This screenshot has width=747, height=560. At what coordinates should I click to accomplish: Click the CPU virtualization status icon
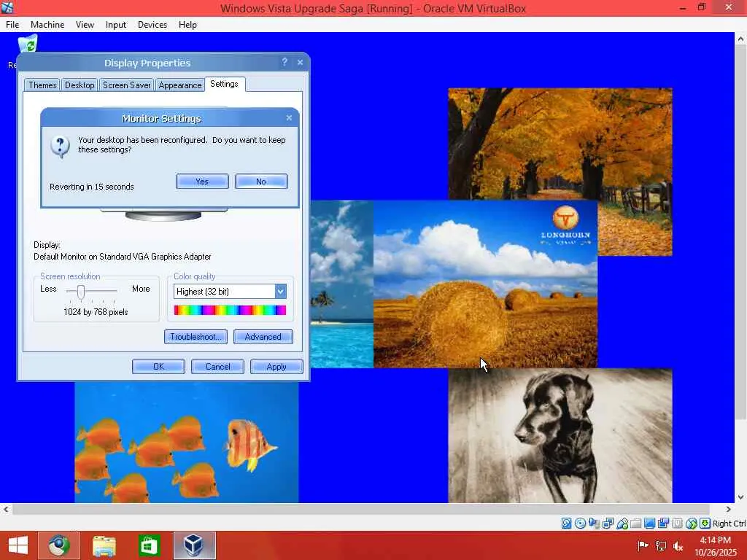(x=677, y=524)
